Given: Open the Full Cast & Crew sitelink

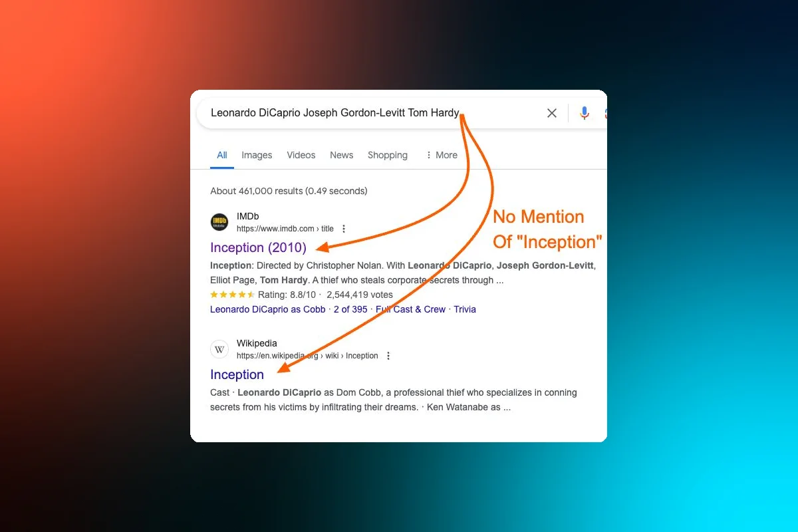Looking at the screenshot, I should point(411,309).
